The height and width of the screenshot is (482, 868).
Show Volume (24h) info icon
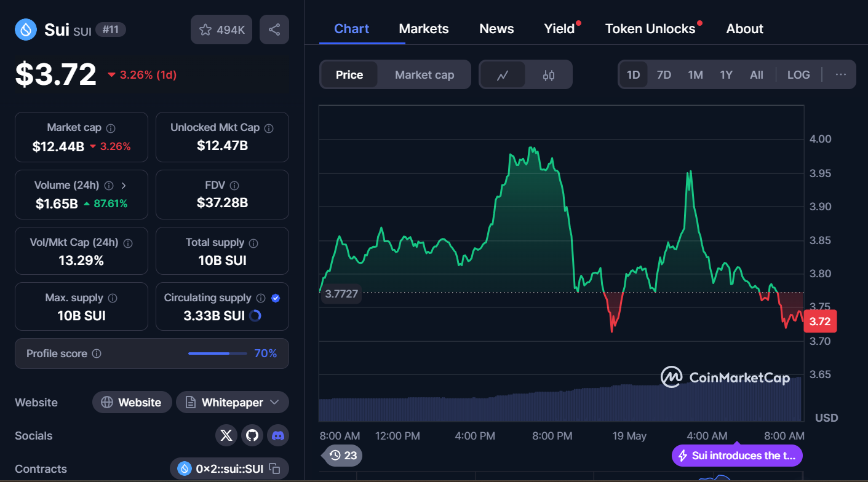[x=109, y=185]
